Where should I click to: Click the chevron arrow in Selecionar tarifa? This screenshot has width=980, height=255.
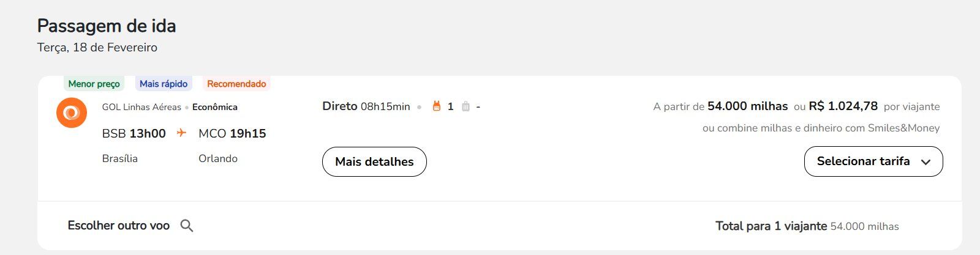(x=925, y=162)
